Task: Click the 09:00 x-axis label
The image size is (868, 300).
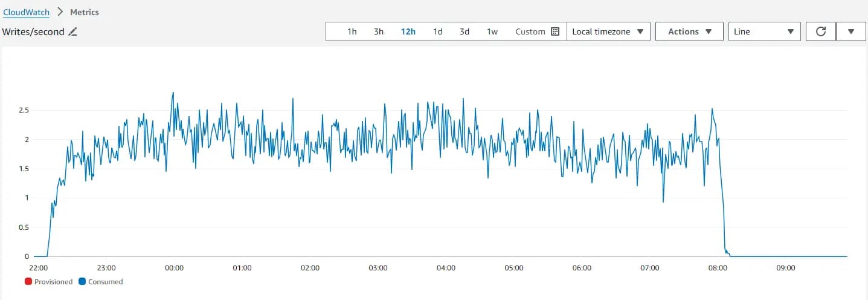Action: pyautogui.click(x=785, y=268)
